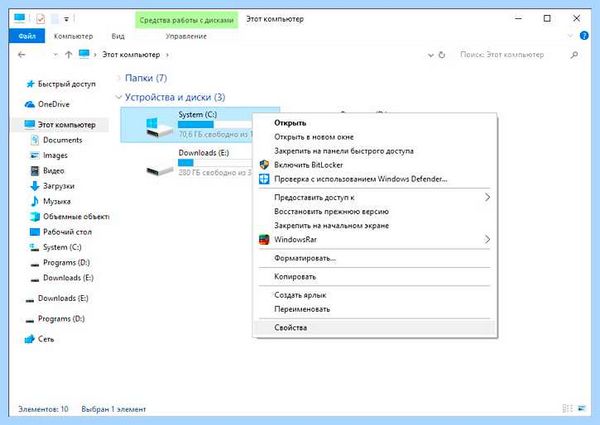Collapse the Устройства и диски group

(x=118, y=97)
